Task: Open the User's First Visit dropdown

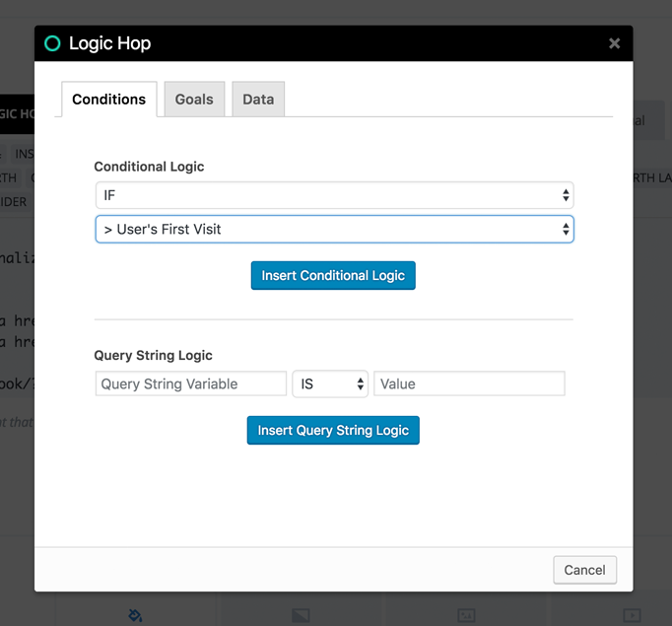Action: click(334, 229)
